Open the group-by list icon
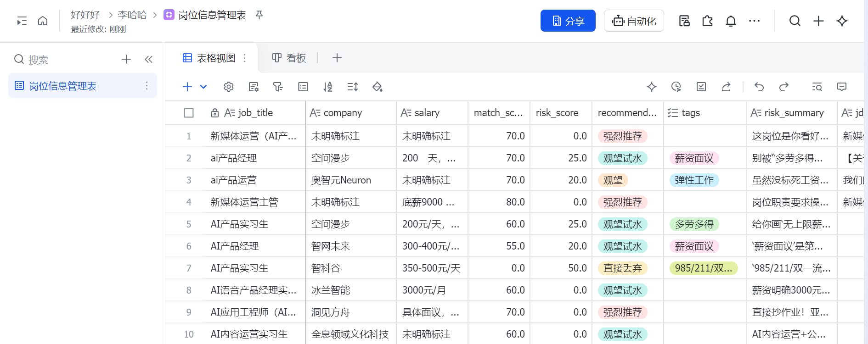This screenshot has height=344, width=868. point(303,87)
